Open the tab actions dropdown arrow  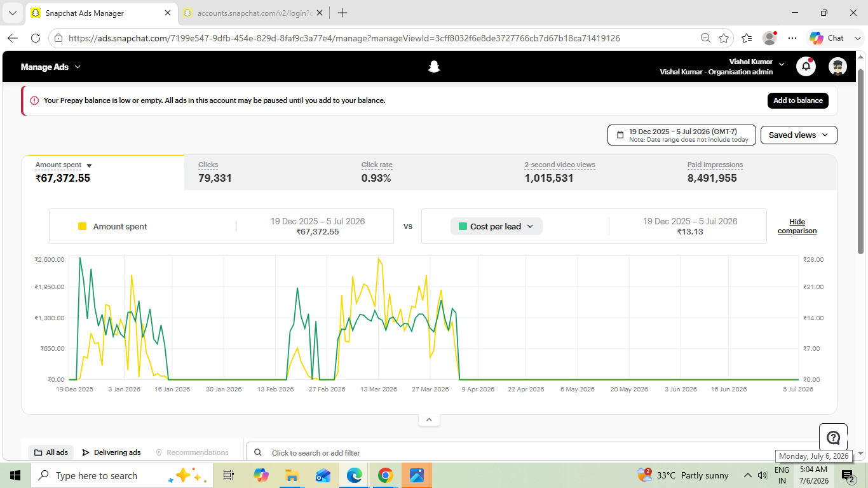13,13
